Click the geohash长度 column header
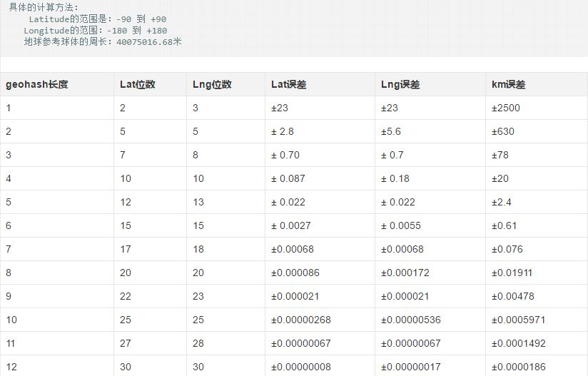The width and height of the screenshot is (588, 376). click(37, 84)
